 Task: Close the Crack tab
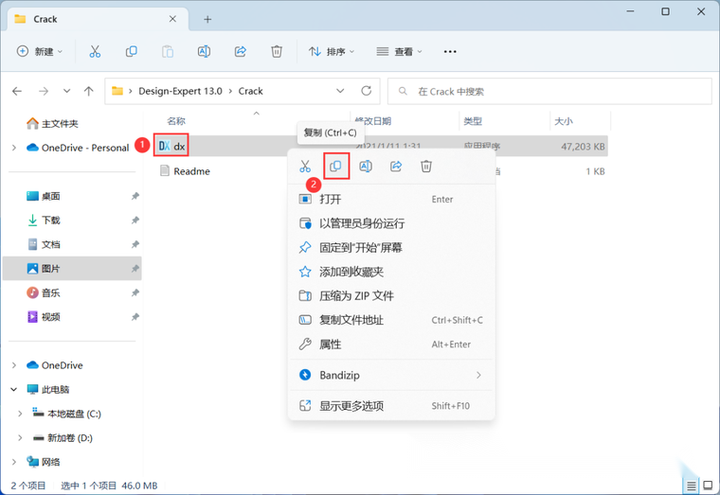pyautogui.click(x=173, y=19)
